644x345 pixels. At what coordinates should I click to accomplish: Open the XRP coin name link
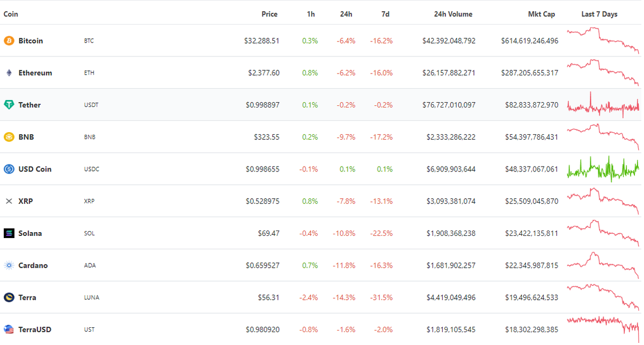pyautogui.click(x=26, y=201)
